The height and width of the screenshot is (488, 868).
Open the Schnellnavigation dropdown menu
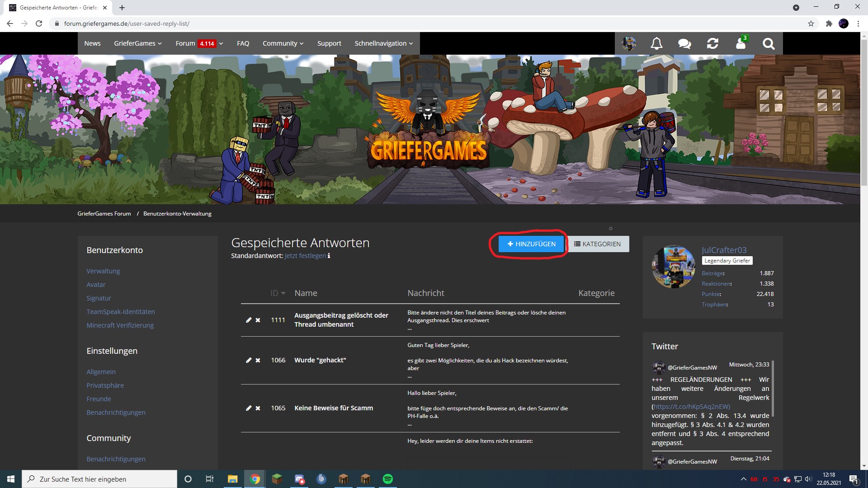point(383,43)
